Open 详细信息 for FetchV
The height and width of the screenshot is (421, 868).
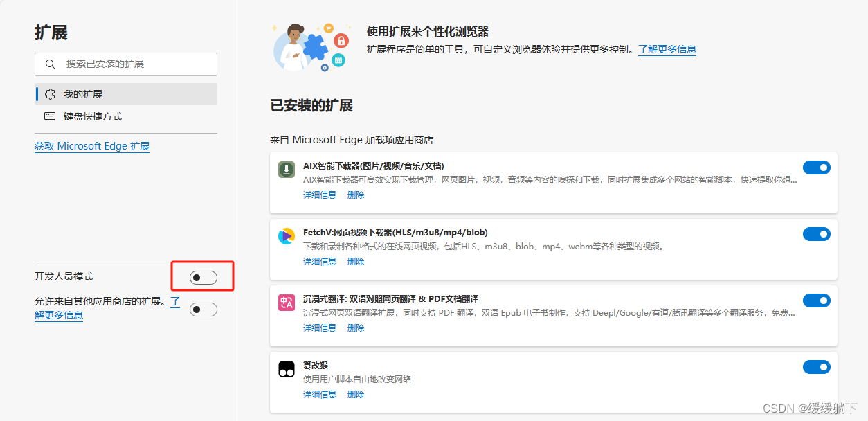(320, 262)
